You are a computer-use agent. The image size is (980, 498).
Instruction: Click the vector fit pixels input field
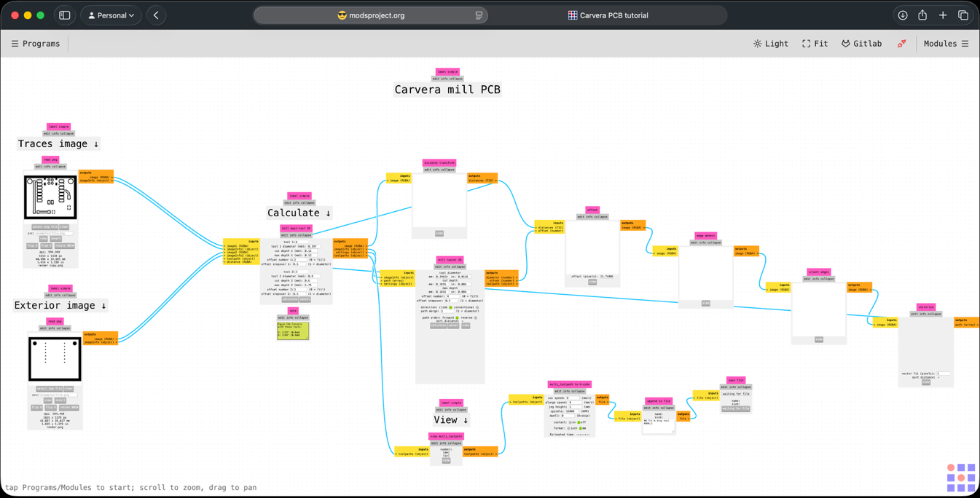(x=944, y=373)
